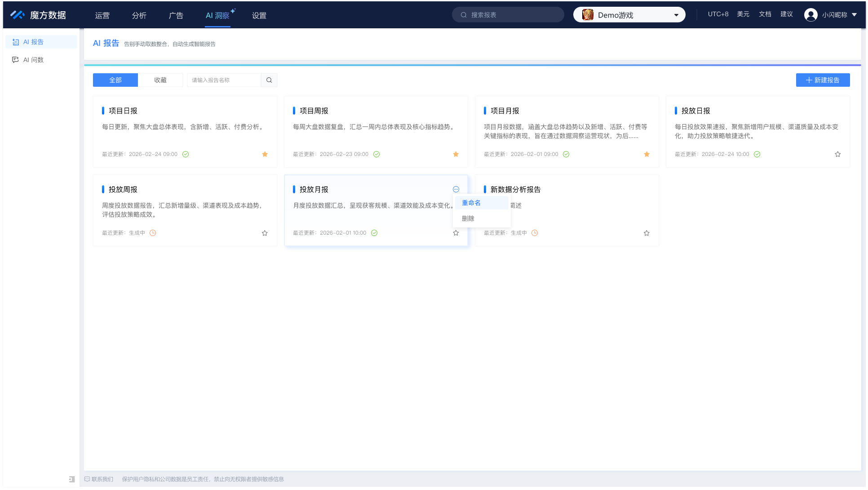
Task: Unfavorite the 项目周报 report star
Action: (x=456, y=154)
